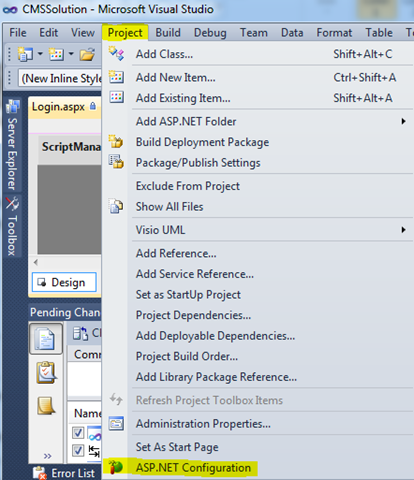Viewport: 414px width, 480px height.
Task: Open the Error List tab
Action: coord(64,473)
